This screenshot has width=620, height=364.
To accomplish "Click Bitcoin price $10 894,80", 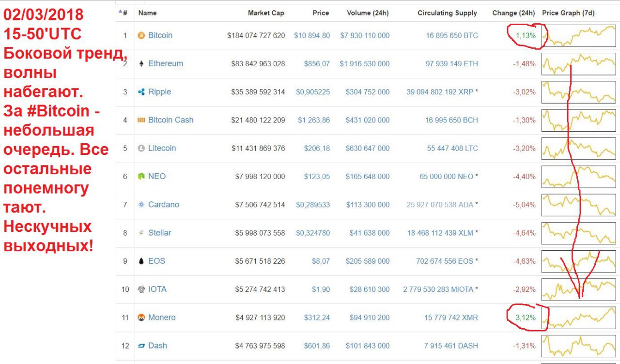I will click(x=312, y=36).
